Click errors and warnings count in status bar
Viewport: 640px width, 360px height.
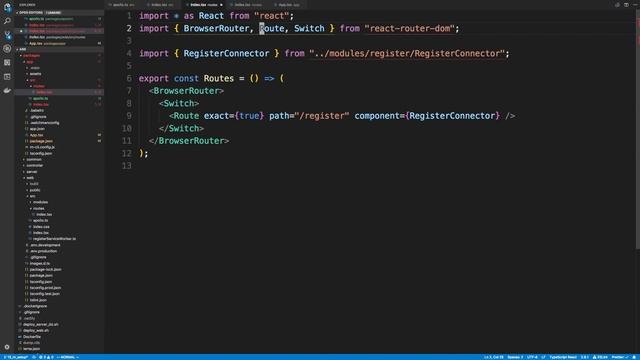point(46,357)
